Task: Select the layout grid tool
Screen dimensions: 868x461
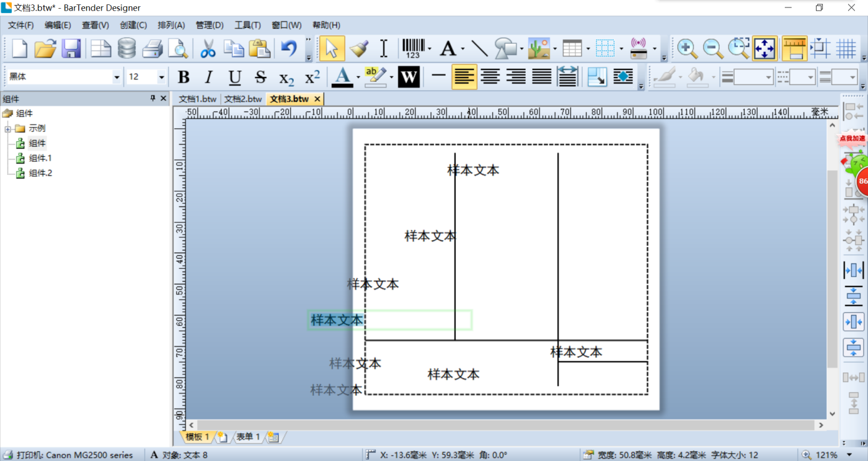Action: 604,48
